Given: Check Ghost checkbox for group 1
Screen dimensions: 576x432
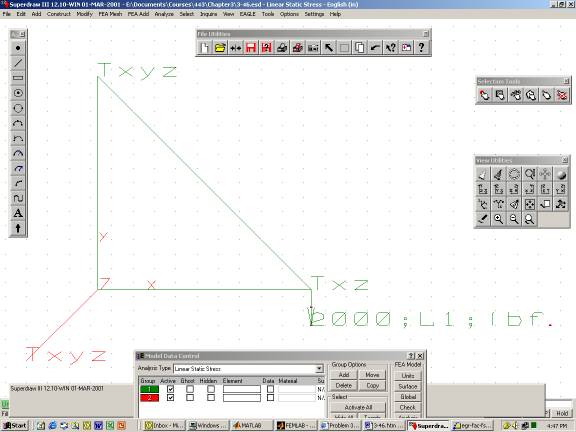Looking at the screenshot, I should (190, 389).
